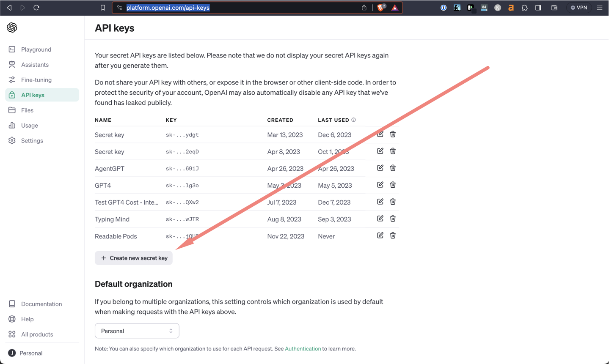Open Usage in the sidebar
This screenshot has width=609, height=364.
(x=42, y=126)
